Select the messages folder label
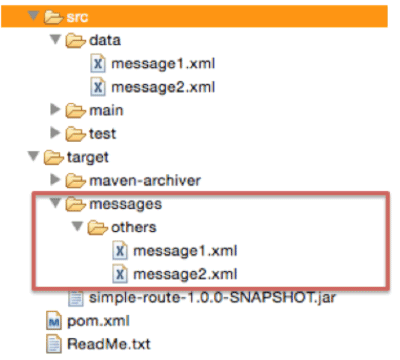Image resolution: width=400 pixels, height=360 pixels. click(x=125, y=205)
